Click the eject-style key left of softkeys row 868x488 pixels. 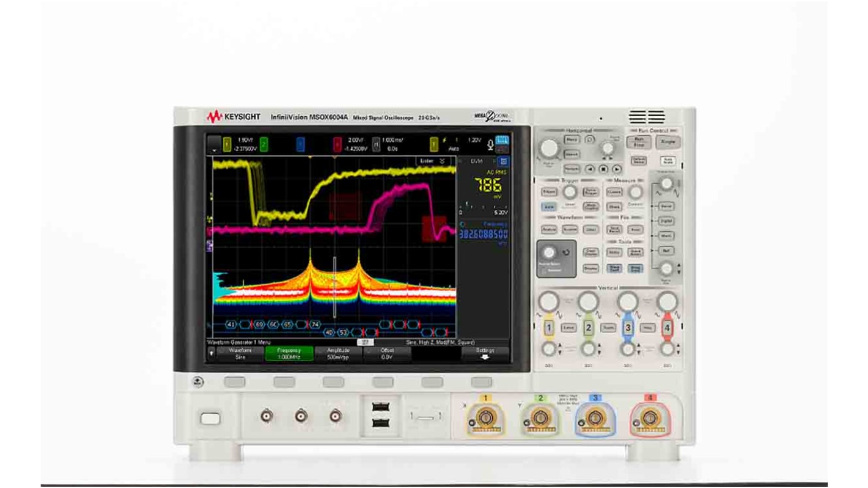[198, 382]
